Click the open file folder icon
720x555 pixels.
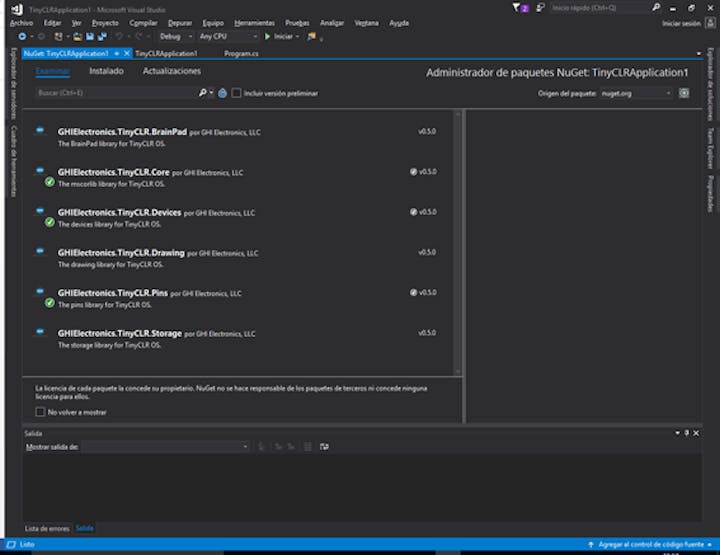pos(78,36)
